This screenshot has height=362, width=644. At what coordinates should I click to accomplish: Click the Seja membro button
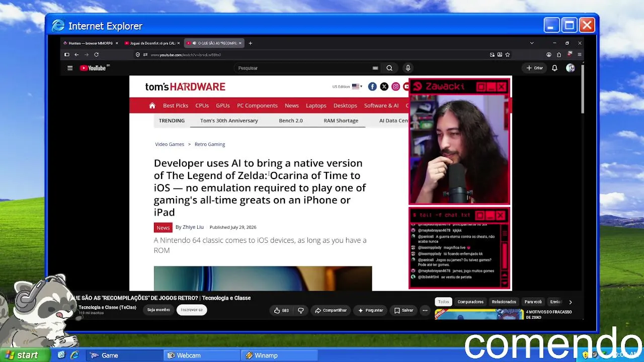click(x=158, y=310)
